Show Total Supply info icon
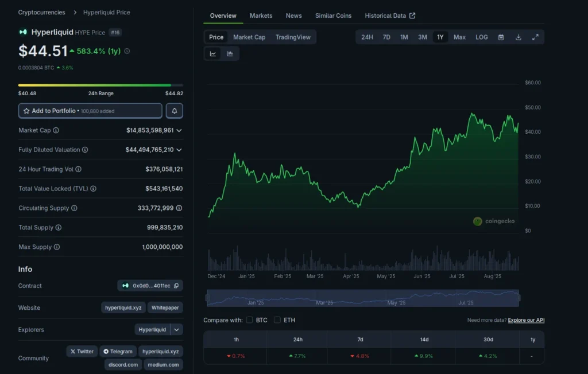Viewport: 588px width, 374px height. [x=59, y=228]
